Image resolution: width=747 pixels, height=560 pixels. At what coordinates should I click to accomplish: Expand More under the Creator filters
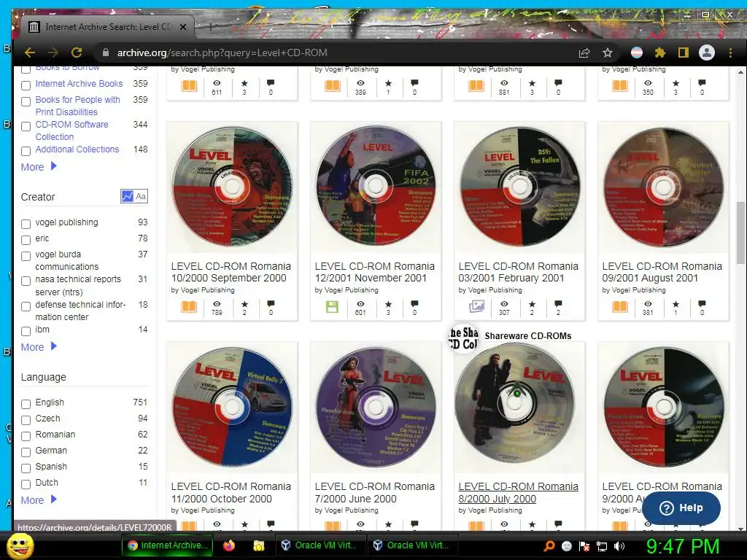tap(39, 346)
